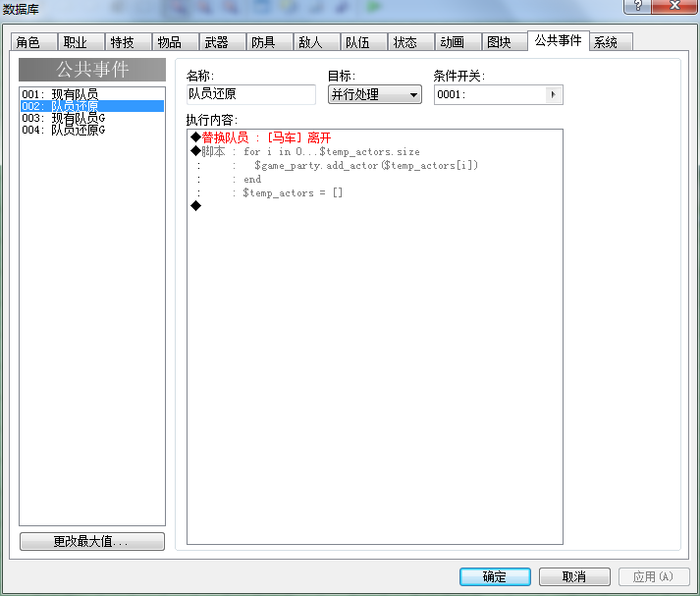Select the $game_party.add_actor script line

click(375, 166)
